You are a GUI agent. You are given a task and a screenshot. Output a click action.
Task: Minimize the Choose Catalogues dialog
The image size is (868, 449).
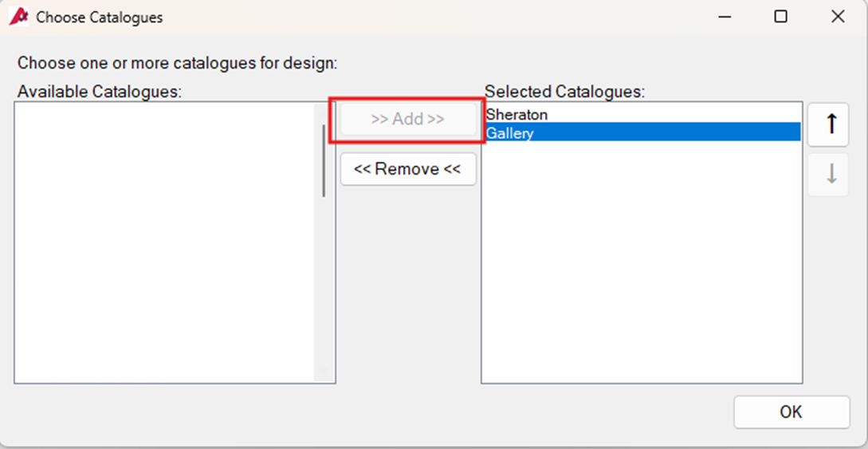pyautogui.click(x=725, y=16)
